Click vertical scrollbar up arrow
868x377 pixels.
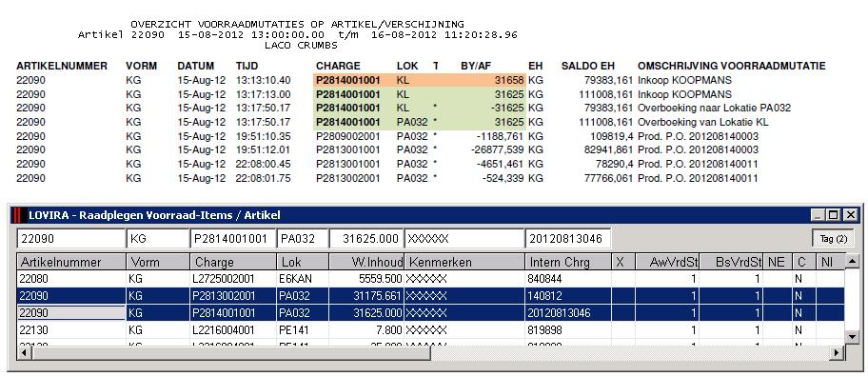852,260
